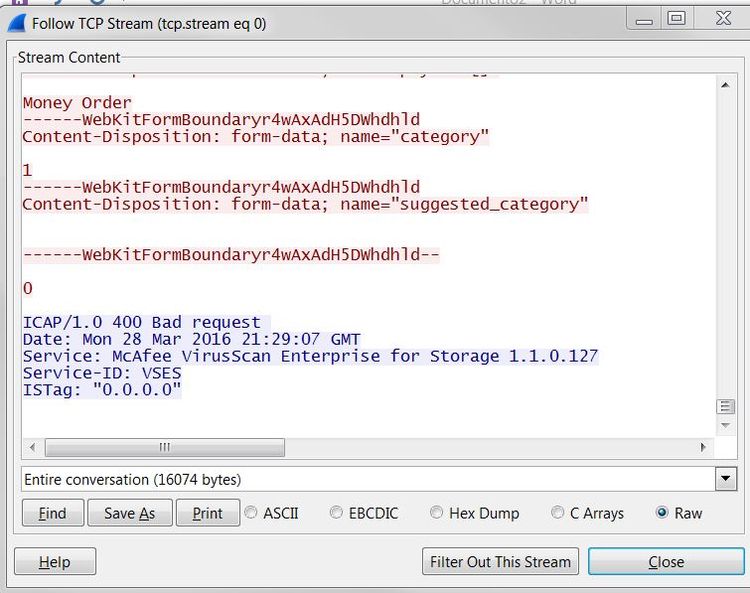Click the 'Date: Mon 28 Mar 2016' line
This screenshot has width=750, height=593.
[x=191, y=339]
